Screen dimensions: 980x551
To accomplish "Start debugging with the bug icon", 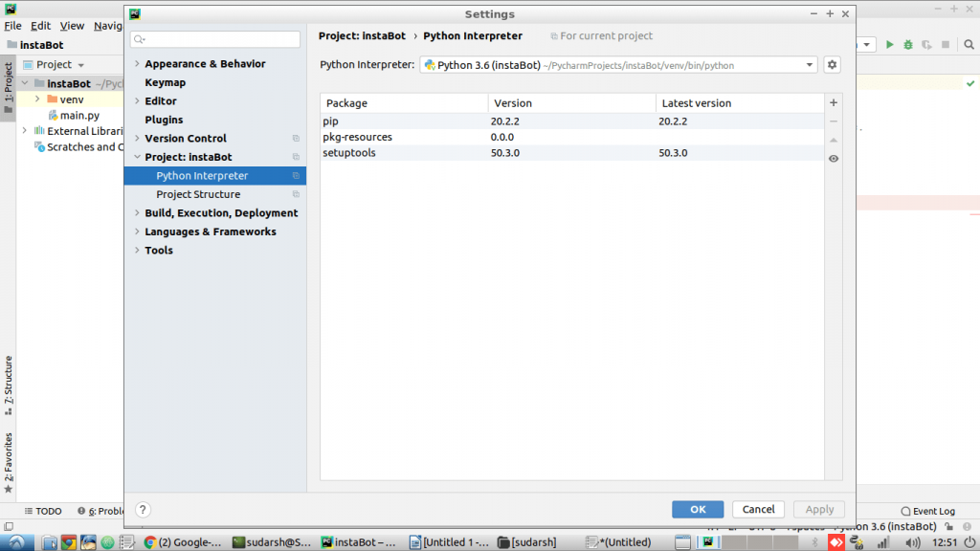I will point(907,44).
